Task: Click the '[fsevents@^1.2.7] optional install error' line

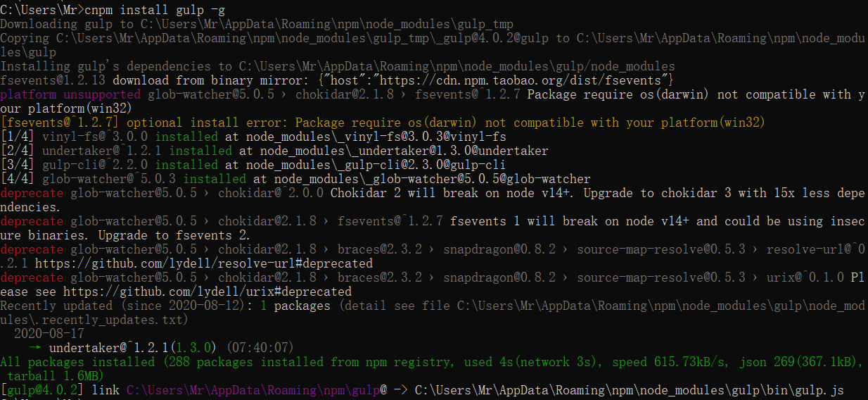Action: point(382,123)
